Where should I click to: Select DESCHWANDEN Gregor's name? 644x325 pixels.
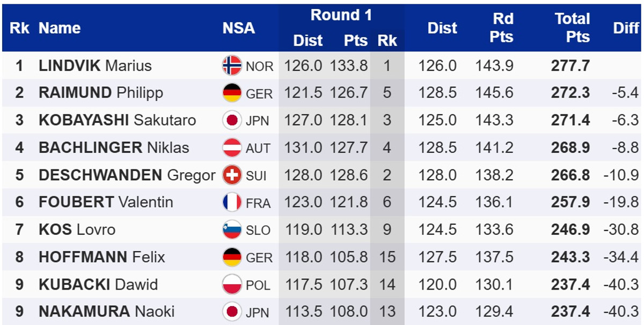(127, 175)
